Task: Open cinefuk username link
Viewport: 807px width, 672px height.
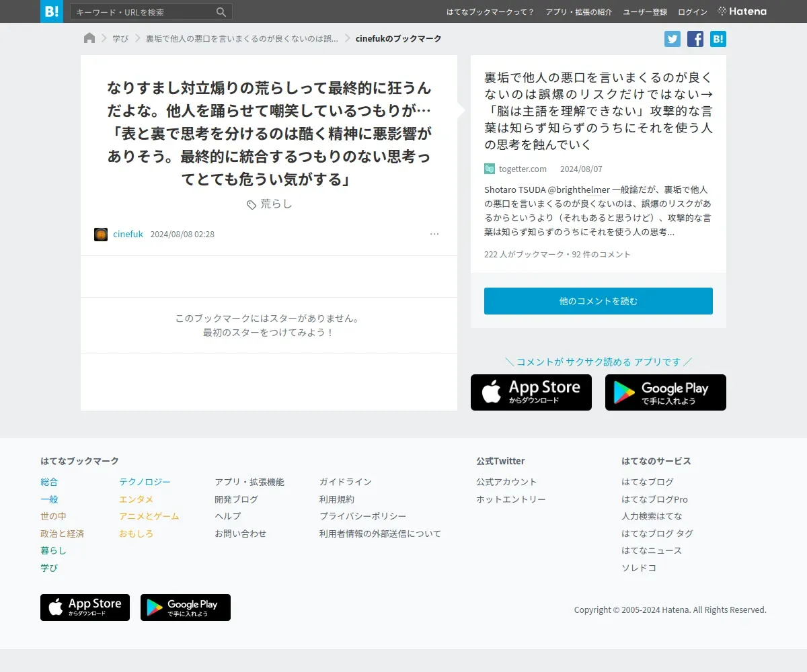Action: [128, 235]
